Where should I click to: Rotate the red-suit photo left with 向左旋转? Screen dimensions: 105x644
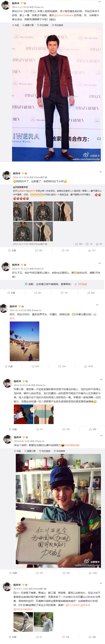(x=43, y=25)
